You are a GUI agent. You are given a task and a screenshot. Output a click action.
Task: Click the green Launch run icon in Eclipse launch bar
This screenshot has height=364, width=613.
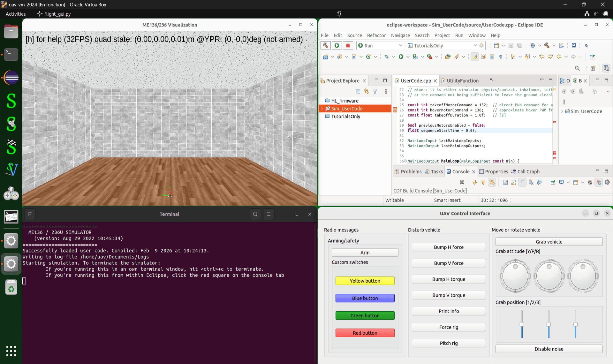coord(337,45)
